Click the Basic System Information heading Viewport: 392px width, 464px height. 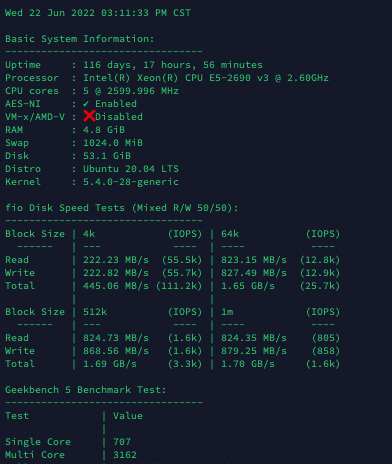80,39
